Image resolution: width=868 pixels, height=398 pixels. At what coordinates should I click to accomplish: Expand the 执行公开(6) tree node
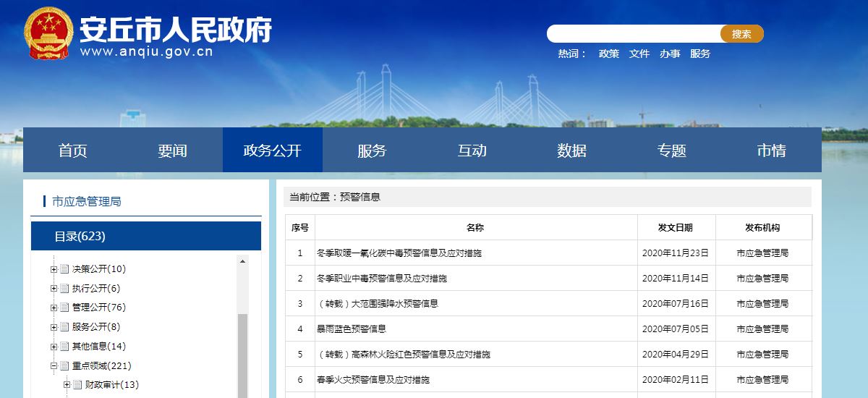[54, 289]
